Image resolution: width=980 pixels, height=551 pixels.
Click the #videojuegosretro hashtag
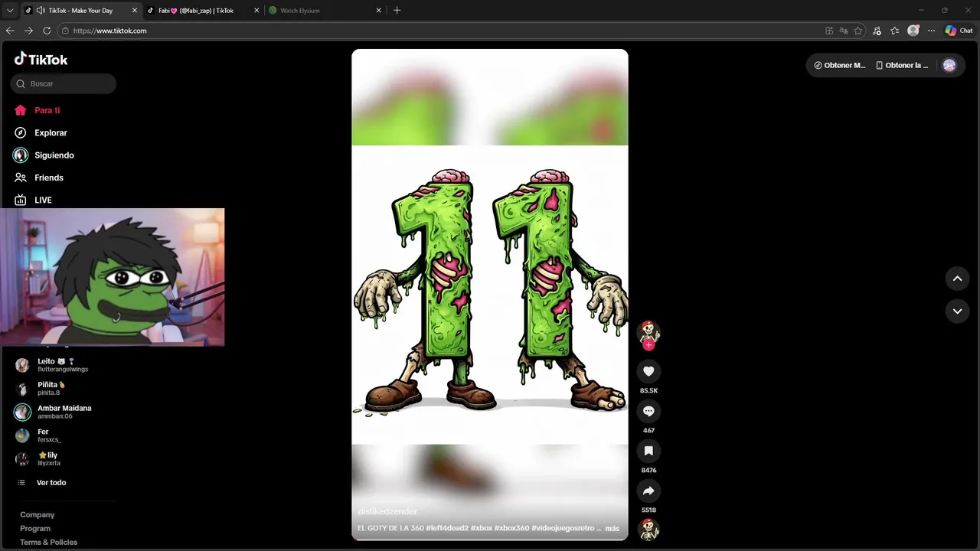point(562,528)
